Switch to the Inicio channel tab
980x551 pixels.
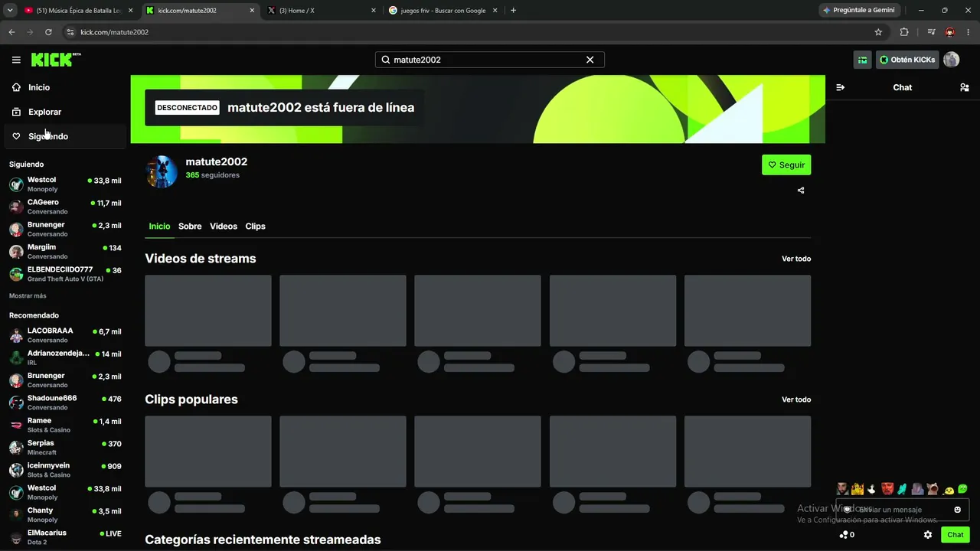159,227
